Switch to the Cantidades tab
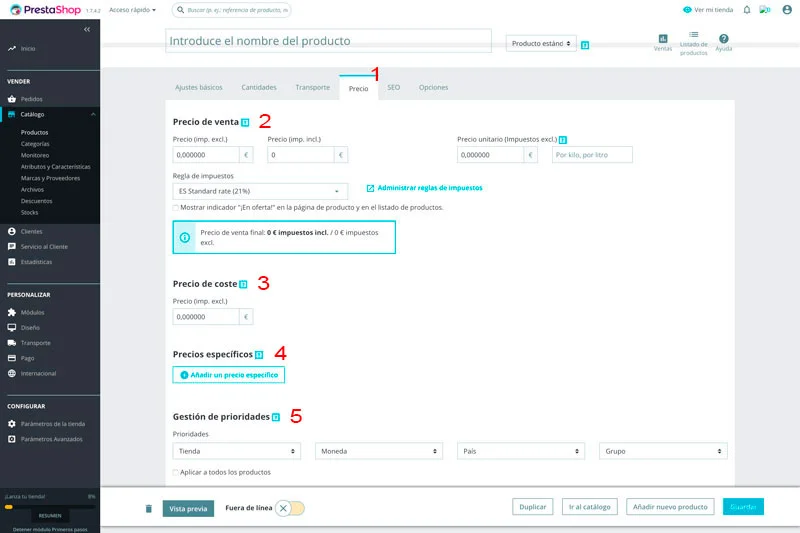 point(259,88)
